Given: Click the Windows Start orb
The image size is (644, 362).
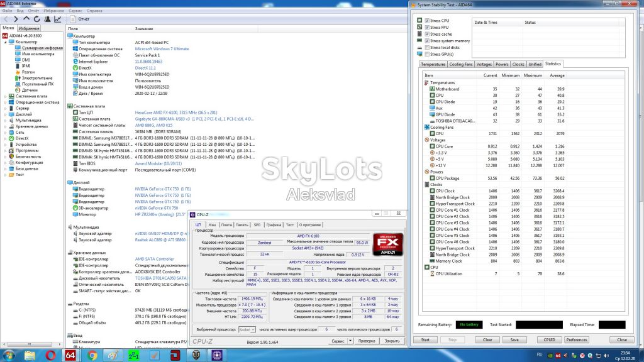Looking at the screenshot, I should tap(9, 355).
